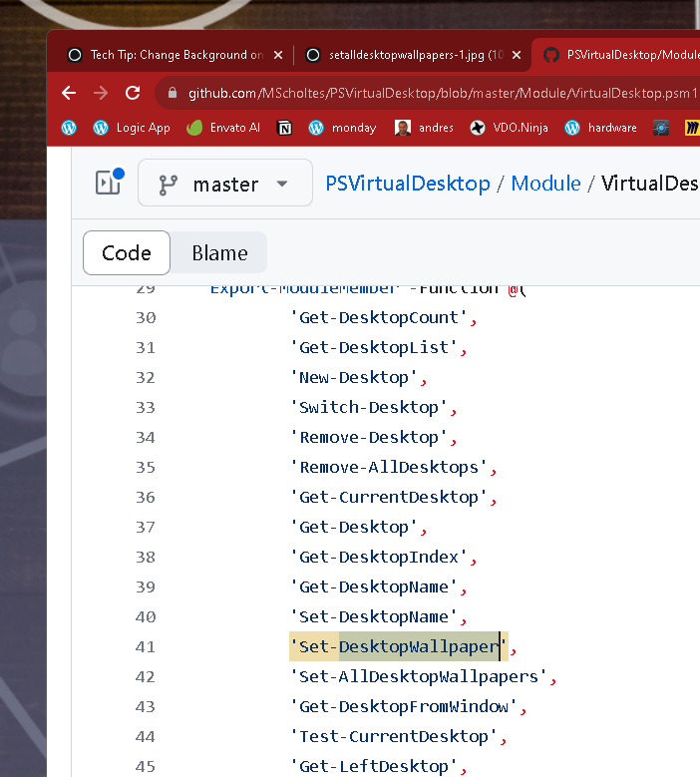Go back with browser back arrow
The width and height of the screenshot is (700, 777).
[x=69, y=93]
